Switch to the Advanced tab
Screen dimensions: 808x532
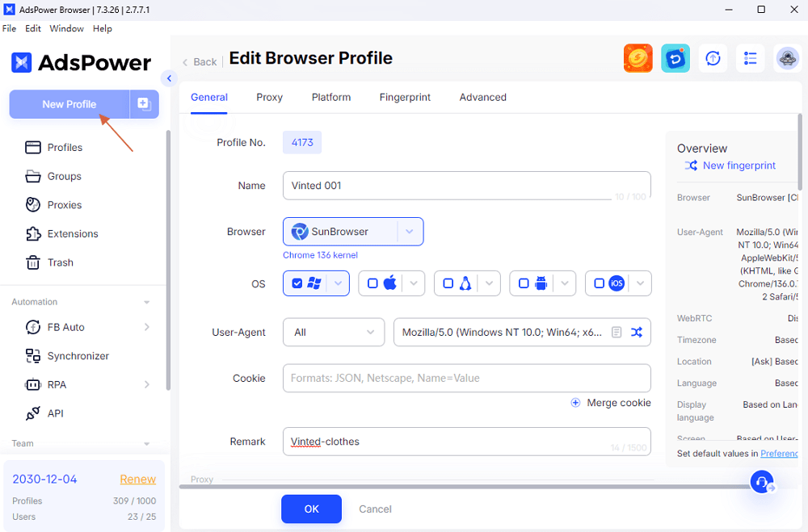point(483,98)
